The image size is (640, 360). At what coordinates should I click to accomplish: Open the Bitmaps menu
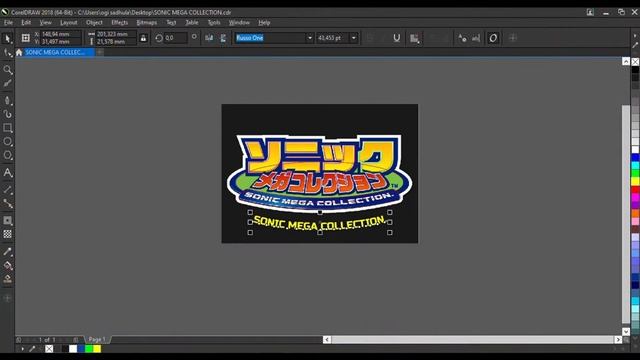point(147,22)
